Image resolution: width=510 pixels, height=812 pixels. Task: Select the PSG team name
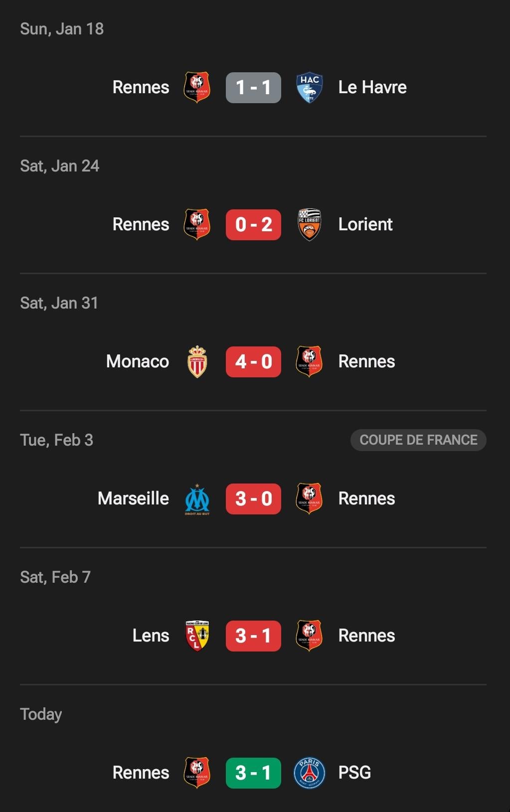tap(354, 773)
